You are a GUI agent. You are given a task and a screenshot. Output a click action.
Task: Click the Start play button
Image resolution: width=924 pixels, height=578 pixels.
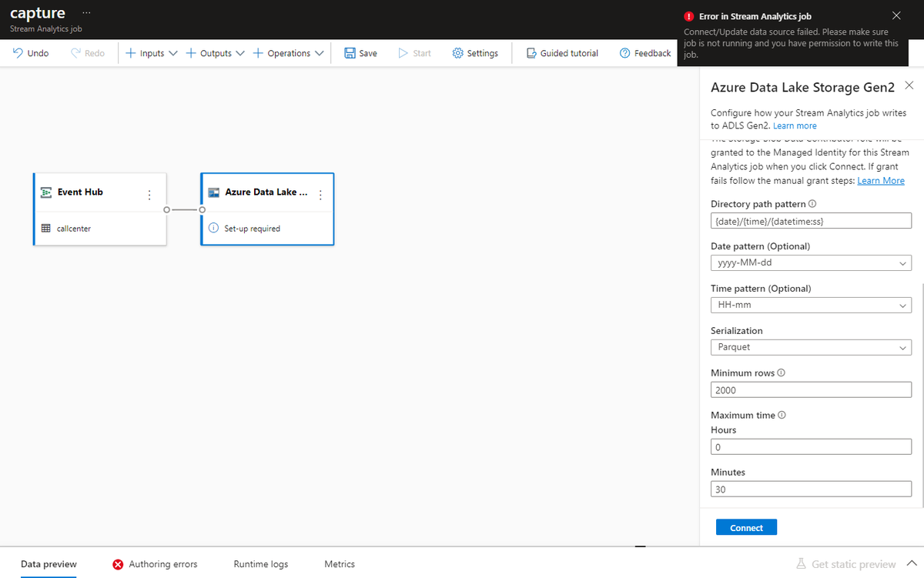point(414,53)
